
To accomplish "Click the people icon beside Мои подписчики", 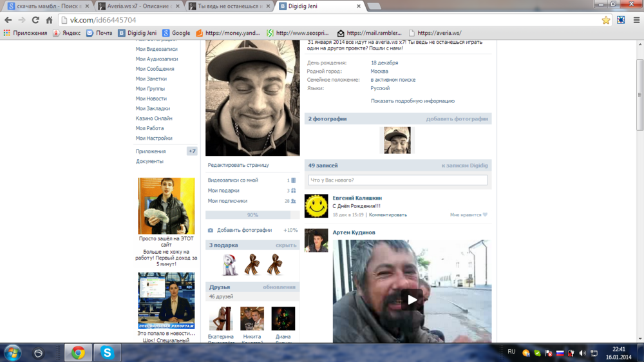I will pyautogui.click(x=293, y=201).
